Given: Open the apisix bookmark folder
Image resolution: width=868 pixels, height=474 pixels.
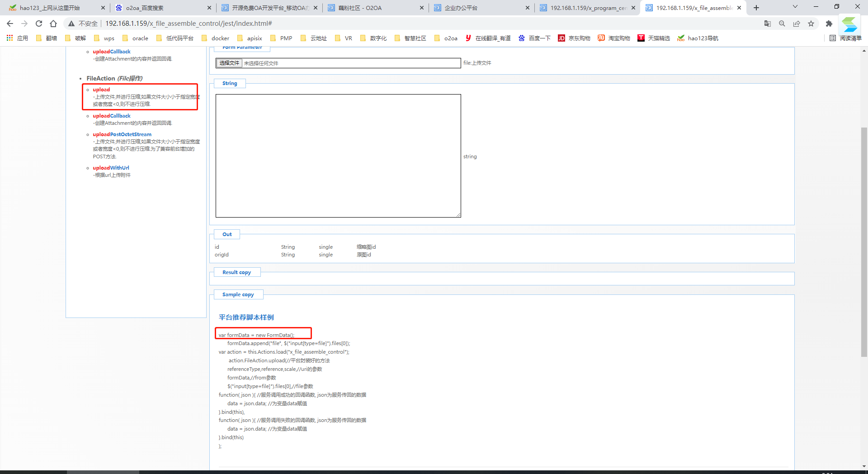Looking at the screenshot, I should (250, 38).
